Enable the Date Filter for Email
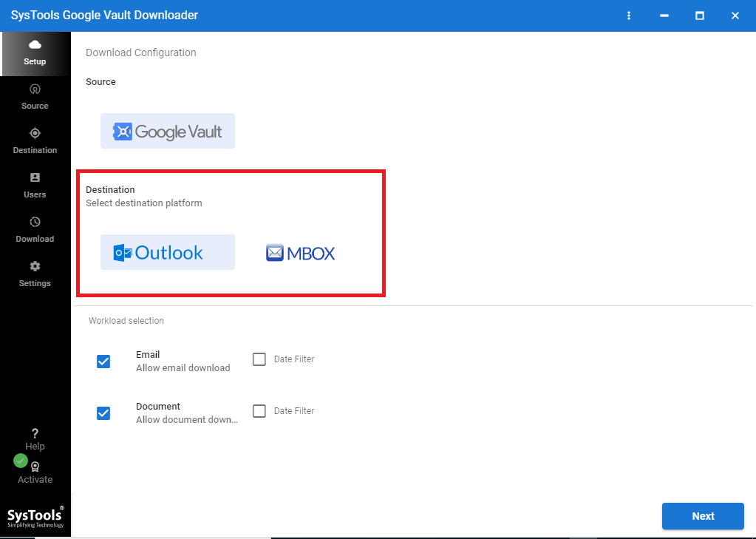The height and width of the screenshot is (539, 756). [259, 359]
